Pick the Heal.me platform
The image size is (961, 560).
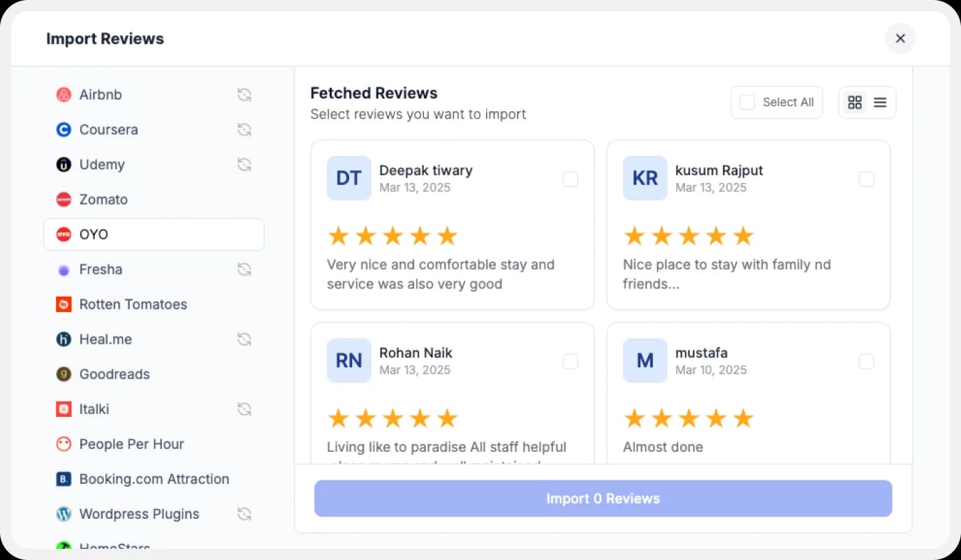(105, 339)
